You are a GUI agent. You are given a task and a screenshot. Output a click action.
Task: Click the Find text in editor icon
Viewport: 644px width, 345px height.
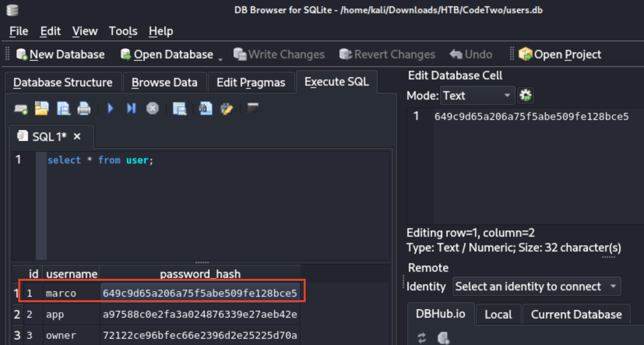click(206, 109)
